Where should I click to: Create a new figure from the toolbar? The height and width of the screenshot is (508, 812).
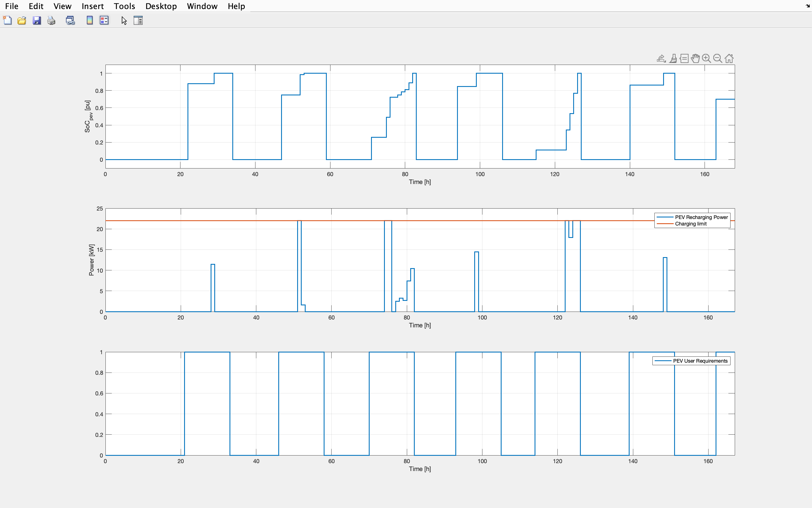tap(7, 21)
